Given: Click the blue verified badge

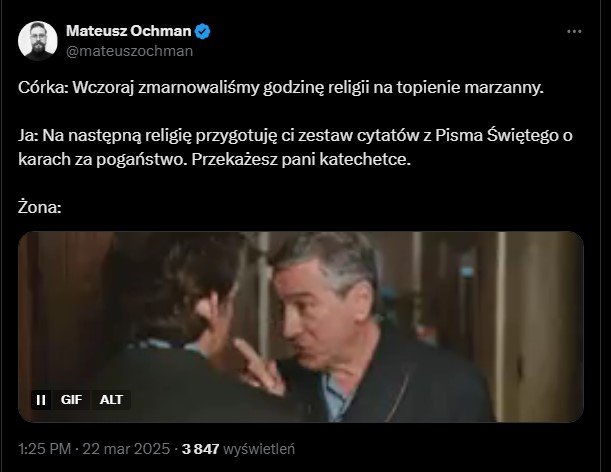Looking at the screenshot, I should point(202,31).
